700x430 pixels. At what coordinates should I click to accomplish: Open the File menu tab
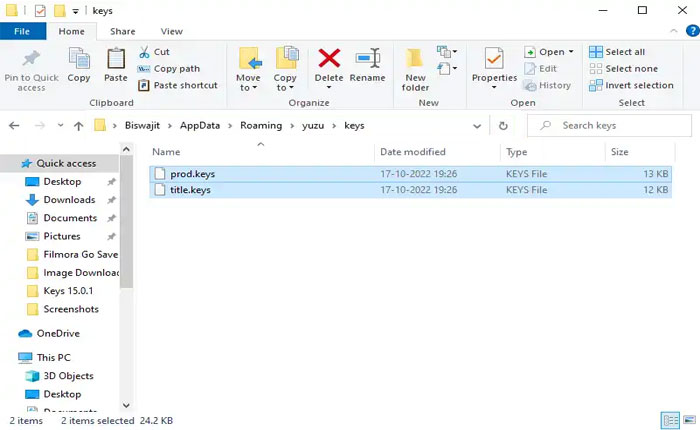click(22, 32)
